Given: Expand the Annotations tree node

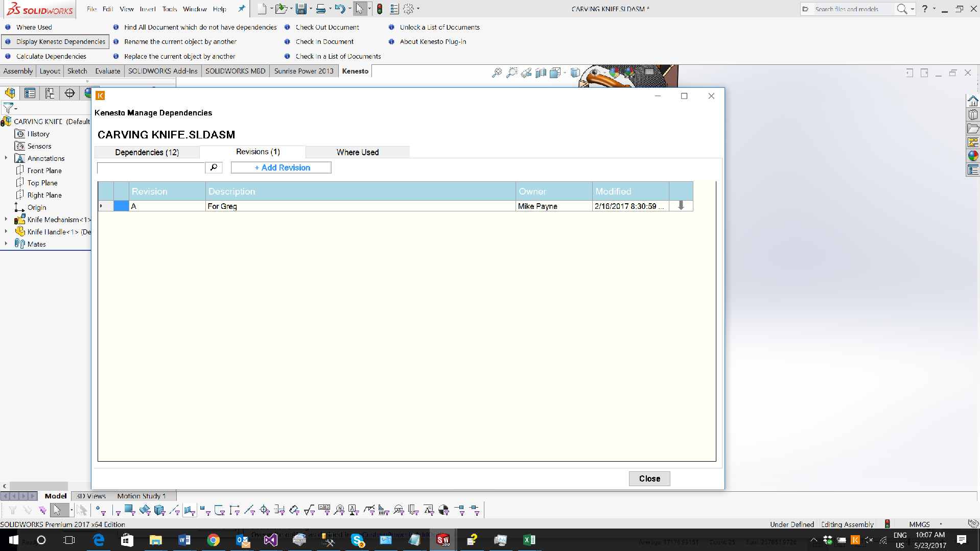Looking at the screenshot, I should (6, 158).
